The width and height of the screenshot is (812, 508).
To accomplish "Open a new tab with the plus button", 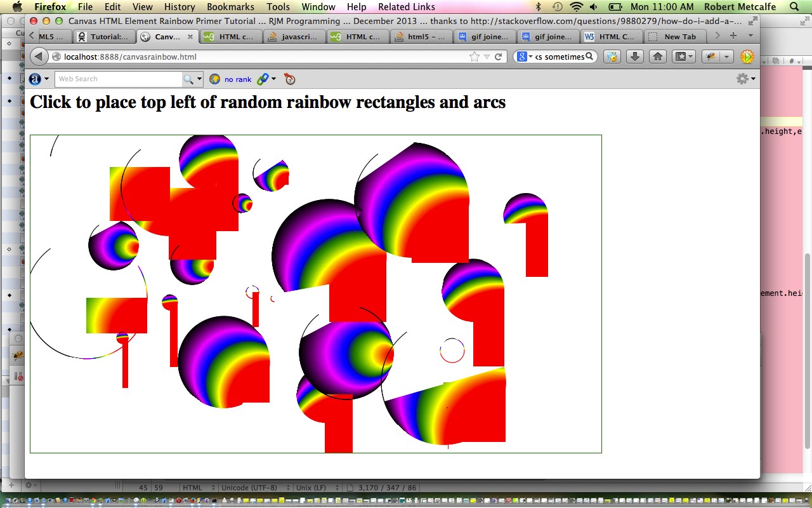I will (733, 36).
